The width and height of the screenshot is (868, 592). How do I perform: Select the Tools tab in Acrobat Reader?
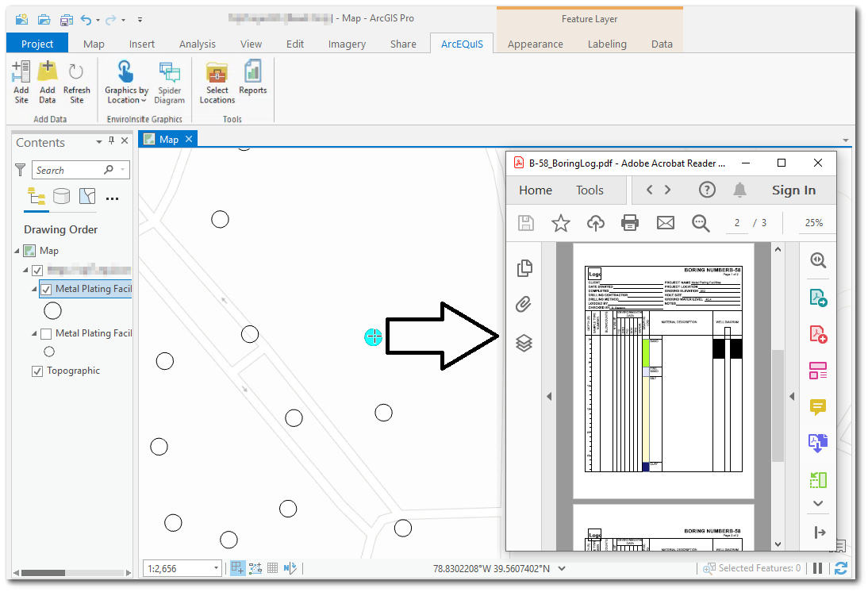point(590,190)
